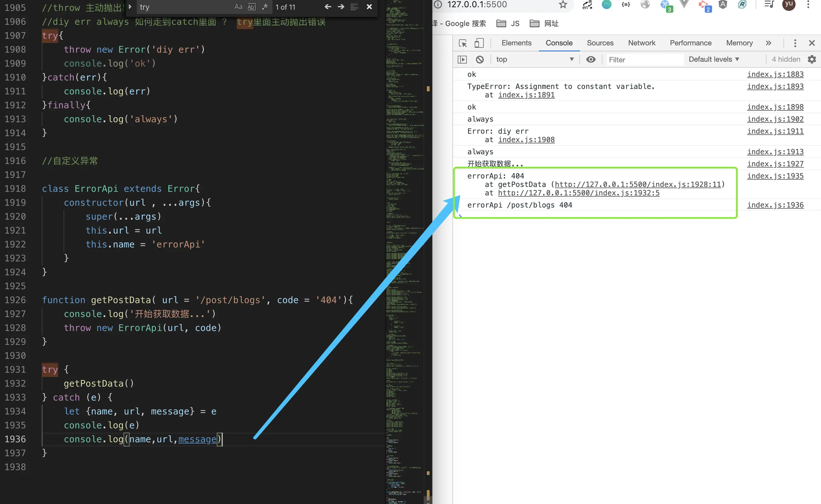Bookmark this page with the star icon
The height and width of the screenshot is (504, 821).
pyautogui.click(x=563, y=4)
